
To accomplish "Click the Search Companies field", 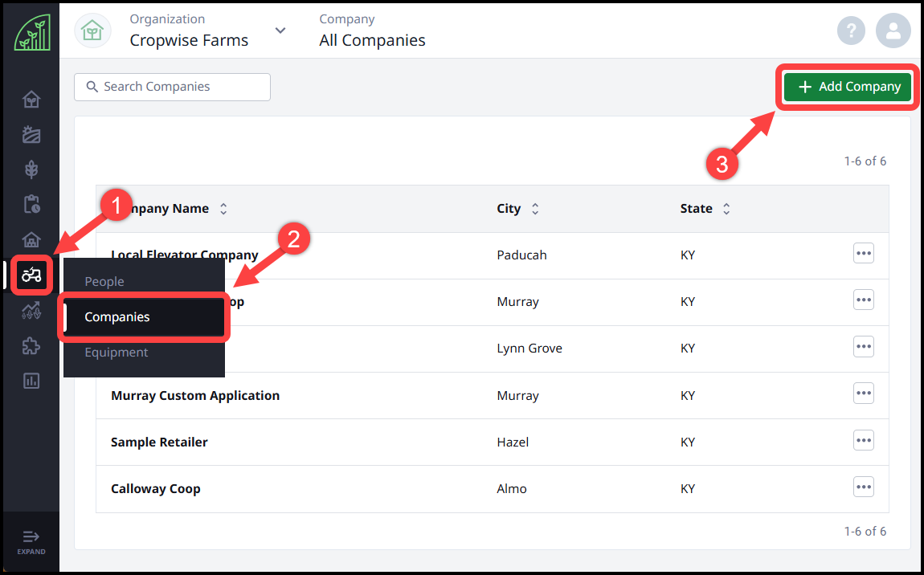I will tap(172, 87).
